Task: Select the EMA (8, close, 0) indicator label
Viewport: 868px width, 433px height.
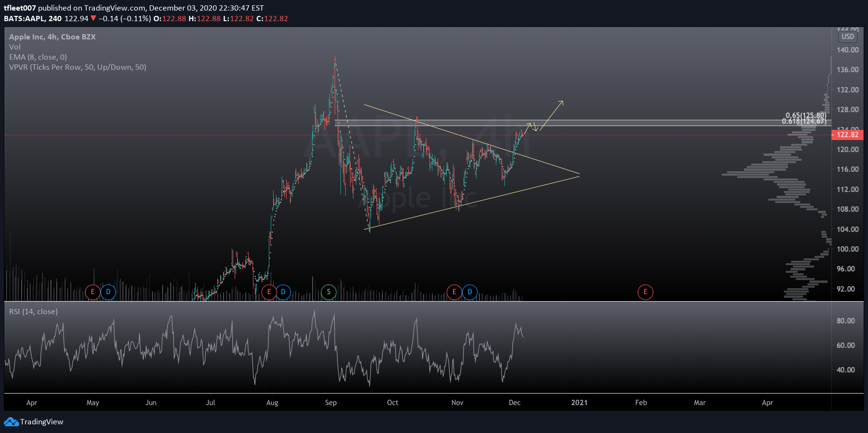Action: tap(38, 57)
